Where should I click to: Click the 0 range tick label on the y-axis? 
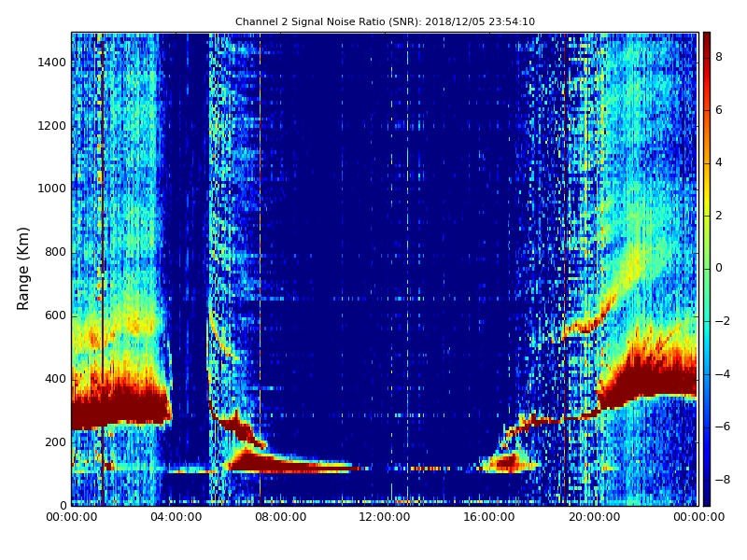pyautogui.click(x=63, y=505)
